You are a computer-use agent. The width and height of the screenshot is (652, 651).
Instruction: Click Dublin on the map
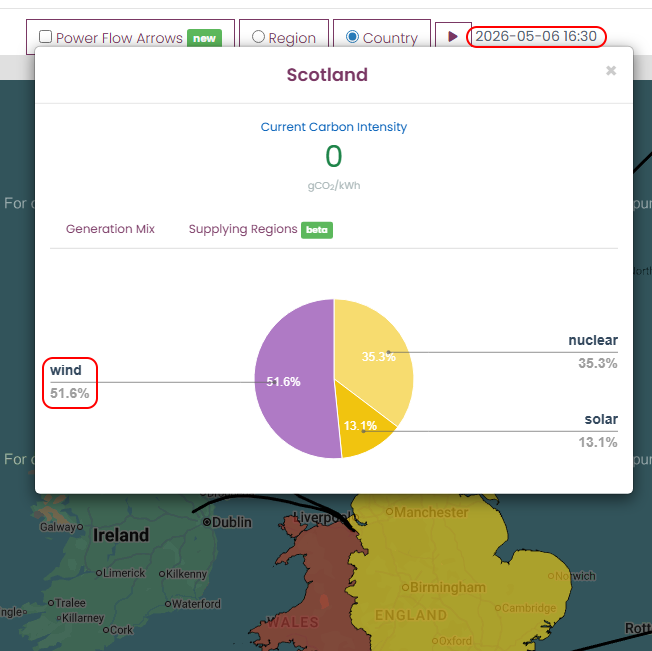coord(228,522)
